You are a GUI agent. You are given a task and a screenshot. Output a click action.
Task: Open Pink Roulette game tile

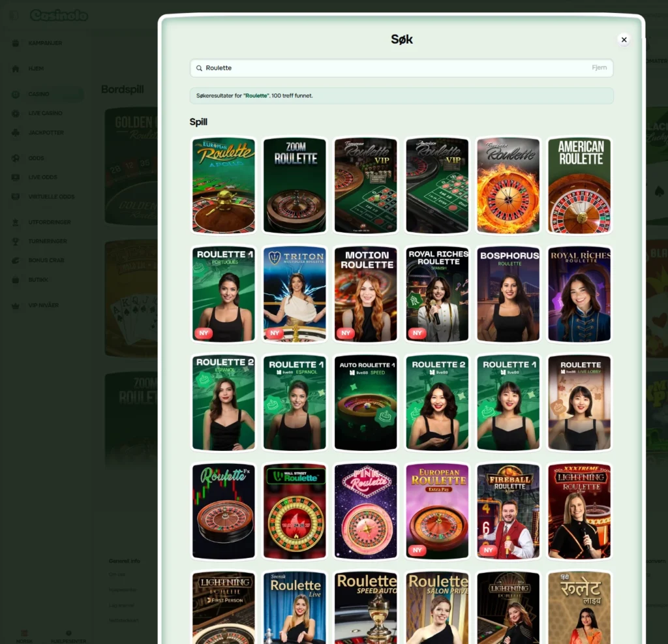(366, 512)
